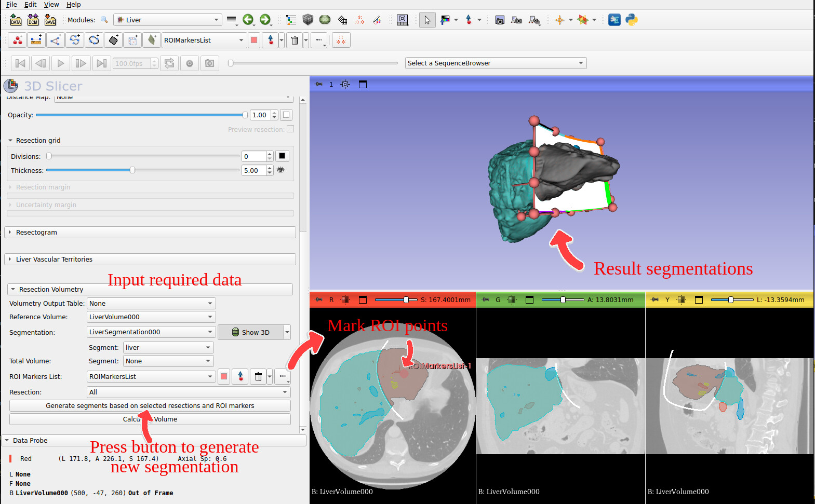Toggle the crosshair tool icon
This screenshot has height=504, width=815.
[x=559, y=20]
